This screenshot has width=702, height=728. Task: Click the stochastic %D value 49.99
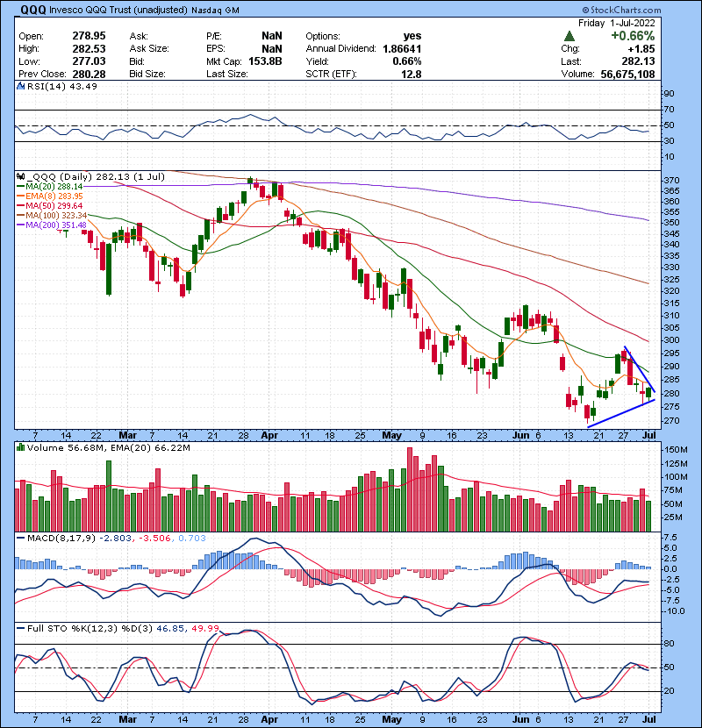point(205,629)
